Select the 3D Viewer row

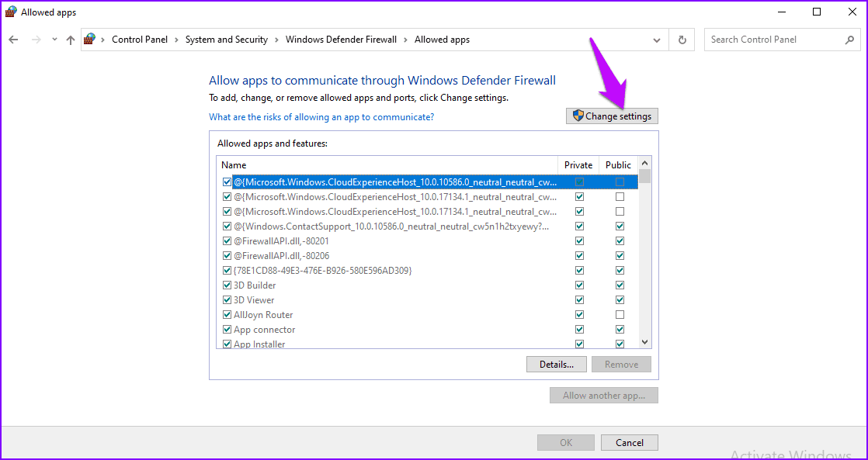[x=427, y=299]
